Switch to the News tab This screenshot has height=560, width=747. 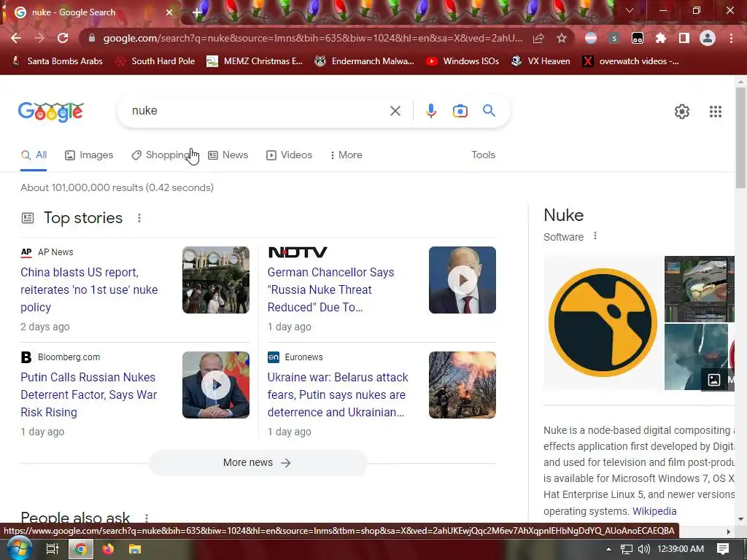228,155
